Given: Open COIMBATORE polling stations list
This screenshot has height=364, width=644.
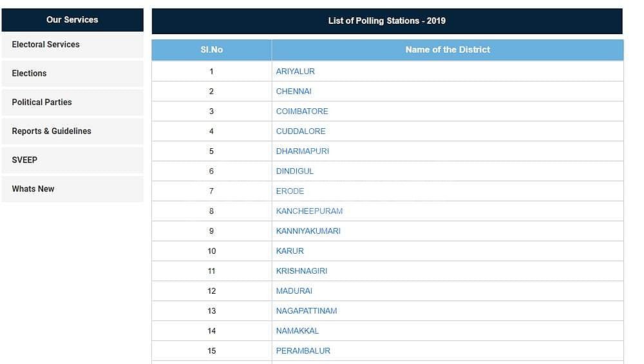Looking at the screenshot, I should [x=302, y=111].
